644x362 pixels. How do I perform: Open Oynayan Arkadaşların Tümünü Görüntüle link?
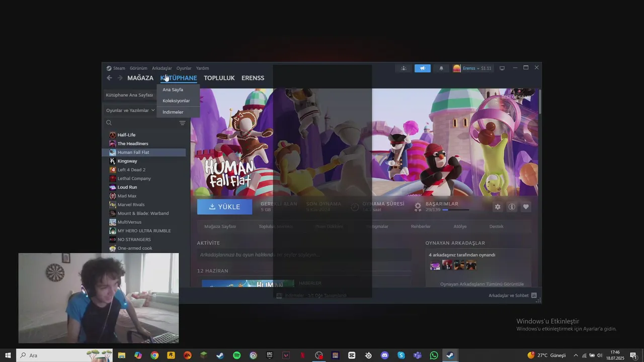pos(482,284)
